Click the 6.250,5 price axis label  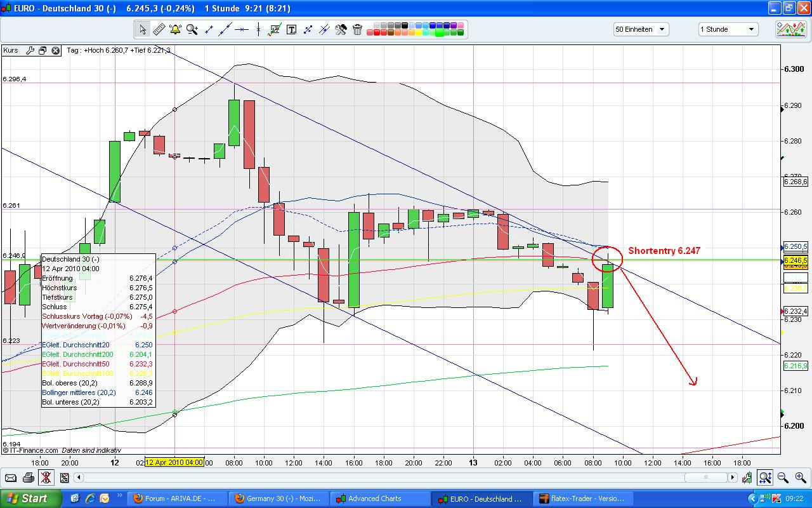point(796,246)
